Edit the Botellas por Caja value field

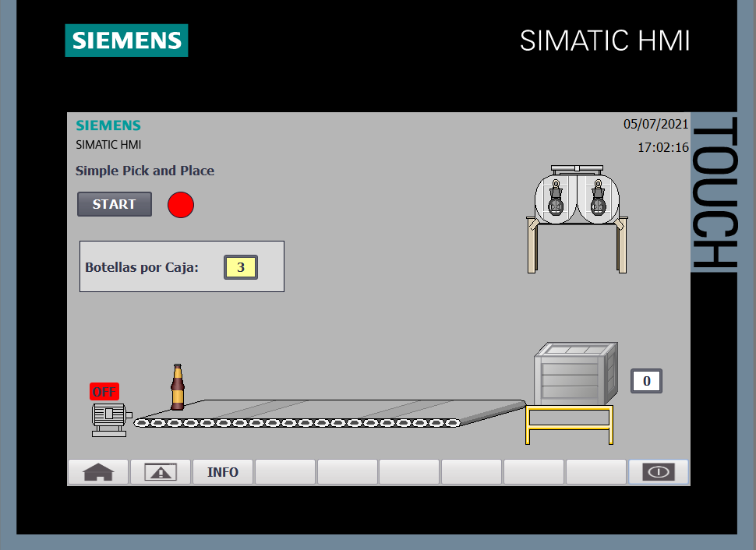click(241, 267)
